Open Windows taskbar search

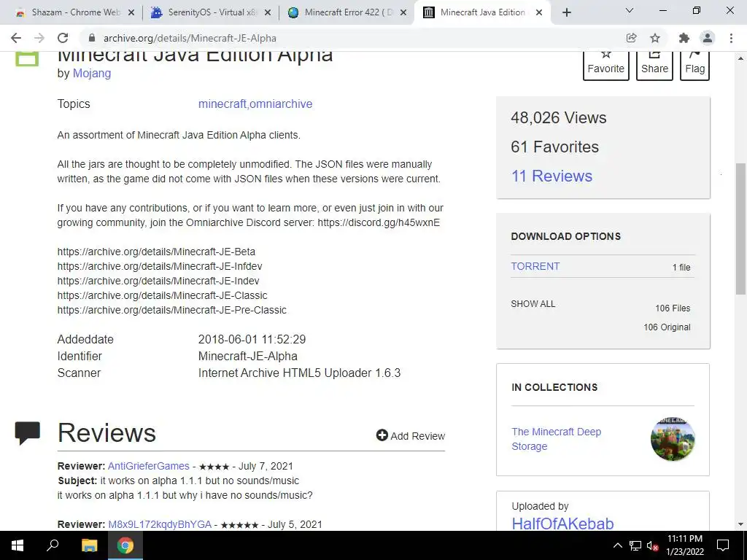pos(53,545)
